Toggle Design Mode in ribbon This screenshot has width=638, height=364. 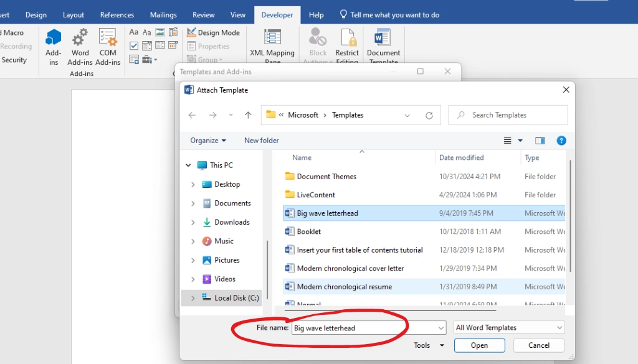[213, 32]
